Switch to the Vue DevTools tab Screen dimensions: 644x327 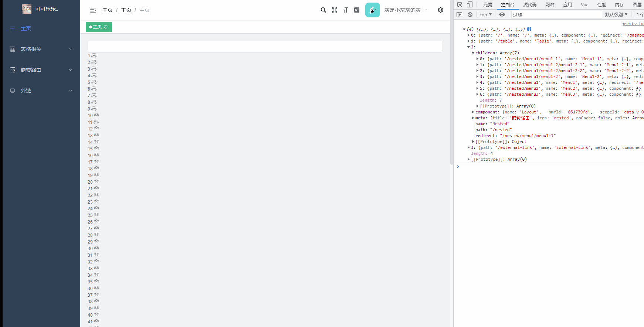tap(584, 5)
